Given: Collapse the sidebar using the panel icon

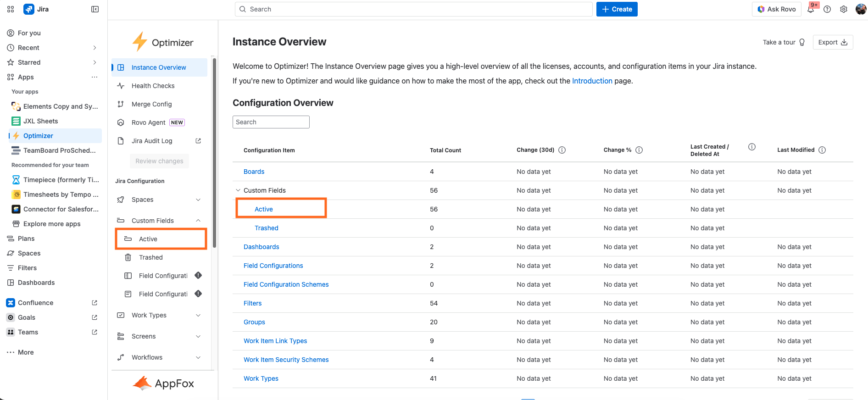Looking at the screenshot, I should click(x=95, y=9).
